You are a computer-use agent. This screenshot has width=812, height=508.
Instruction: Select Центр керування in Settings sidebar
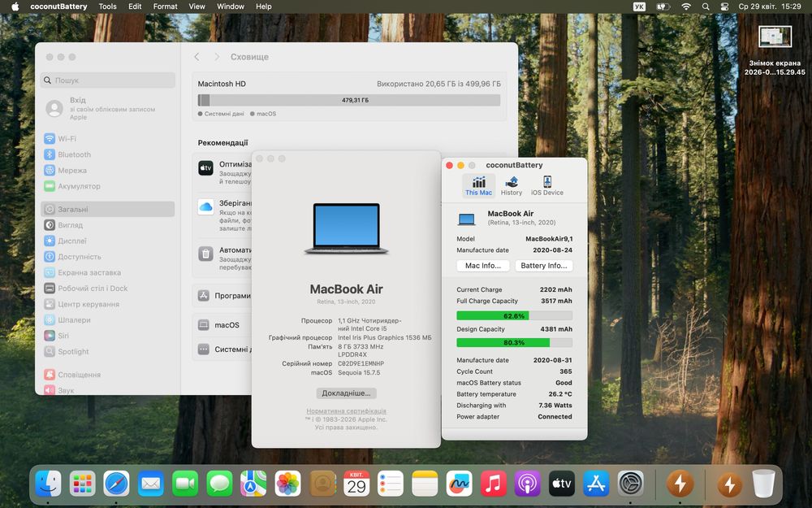pos(108,304)
